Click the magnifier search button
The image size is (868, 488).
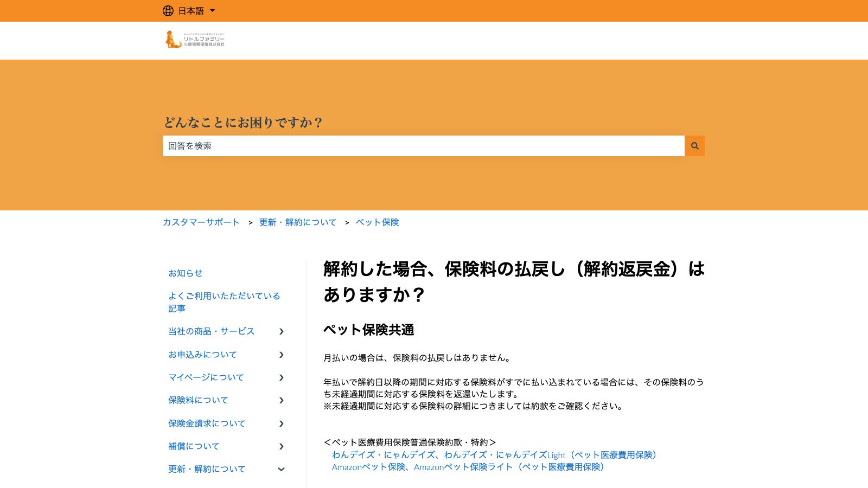coord(695,146)
